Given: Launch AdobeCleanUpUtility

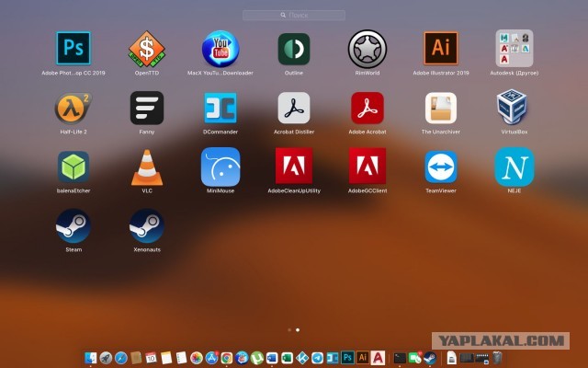Looking at the screenshot, I should (x=294, y=166).
